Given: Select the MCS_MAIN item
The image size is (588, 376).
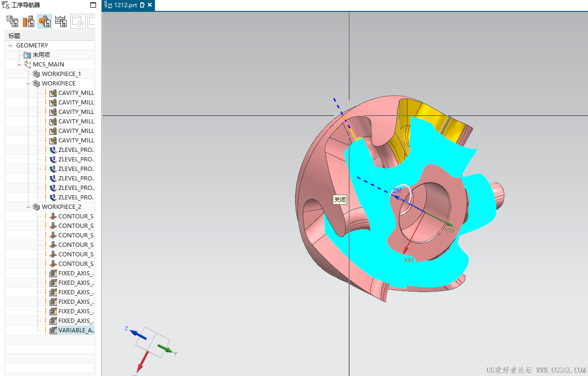Looking at the screenshot, I should click(x=48, y=65).
